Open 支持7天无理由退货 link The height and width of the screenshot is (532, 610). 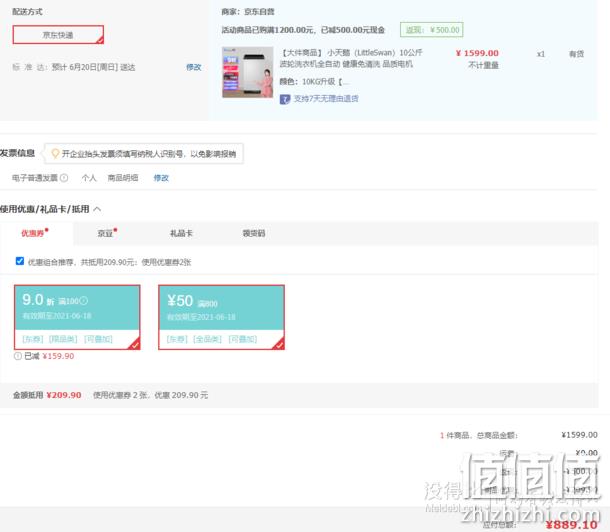click(x=326, y=99)
